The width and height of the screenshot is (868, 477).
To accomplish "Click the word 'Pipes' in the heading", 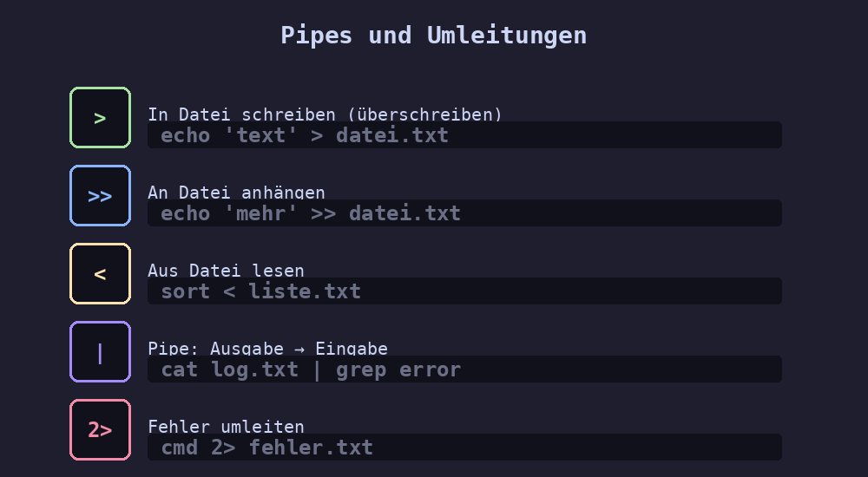I will click(x=316, y=36).
